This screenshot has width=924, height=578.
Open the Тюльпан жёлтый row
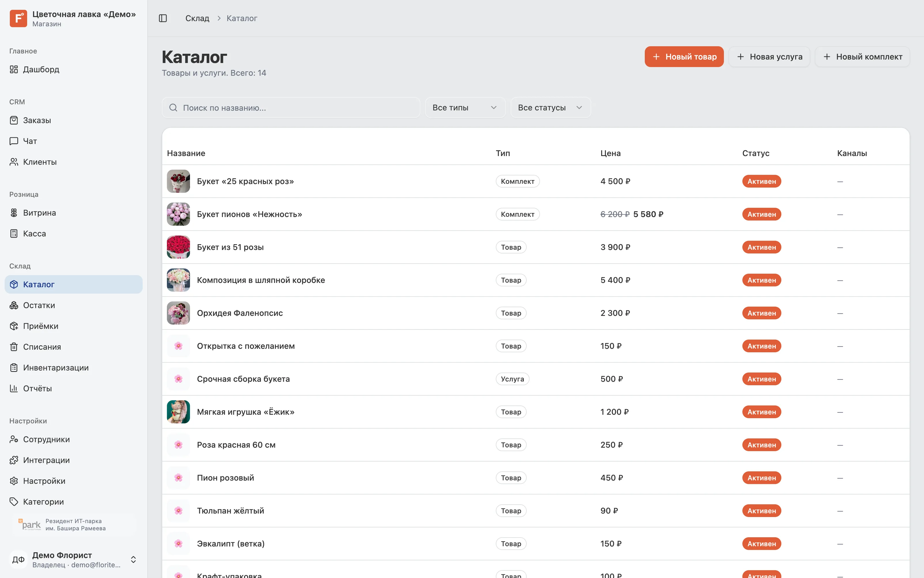coord(535,510)
